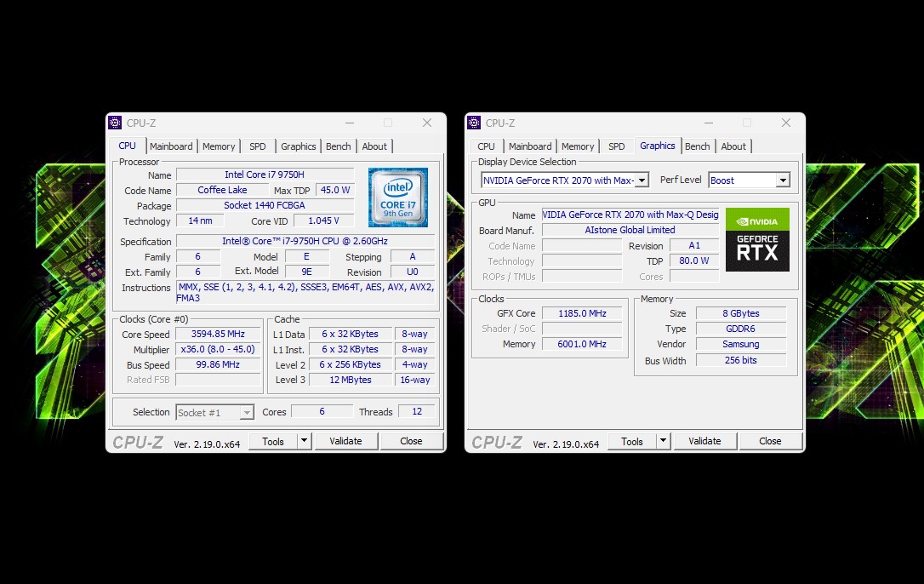Click Core VID value 1.045 V
924x584 pixels.
tap(323, 220)
